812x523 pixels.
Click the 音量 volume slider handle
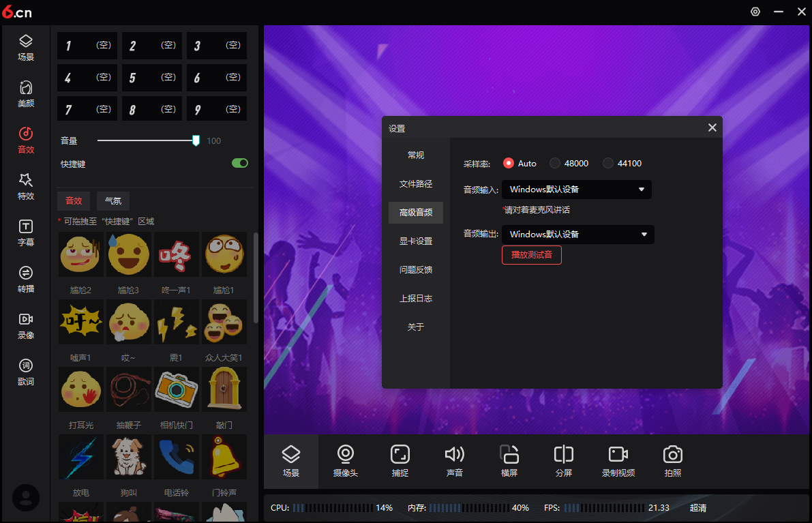pos(196,140)
